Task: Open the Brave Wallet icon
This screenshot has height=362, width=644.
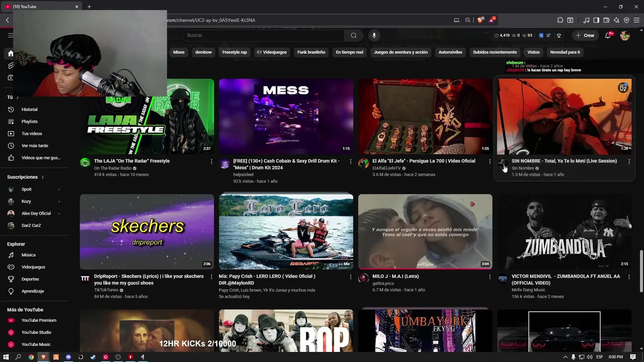Action: (606, 20)
